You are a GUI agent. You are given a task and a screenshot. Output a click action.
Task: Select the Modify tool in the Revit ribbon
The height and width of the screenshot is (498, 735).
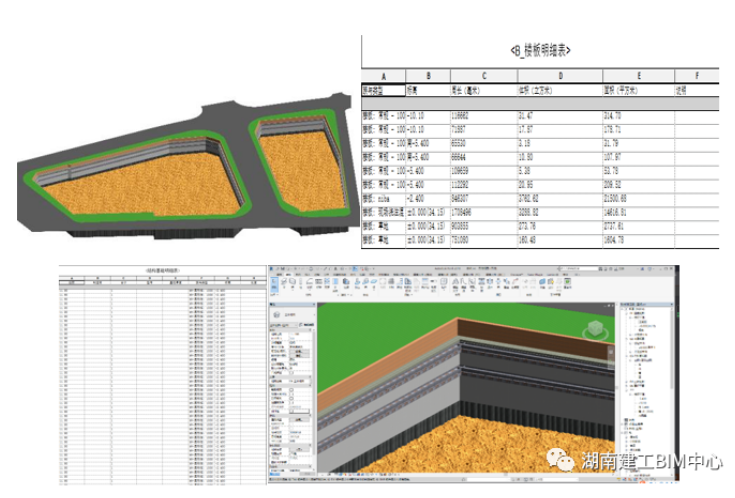274,285
